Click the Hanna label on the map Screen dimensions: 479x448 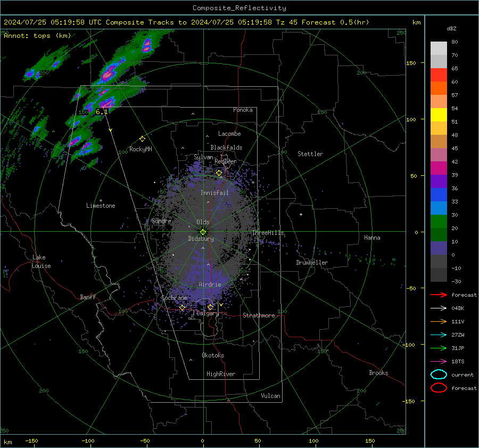372,238
